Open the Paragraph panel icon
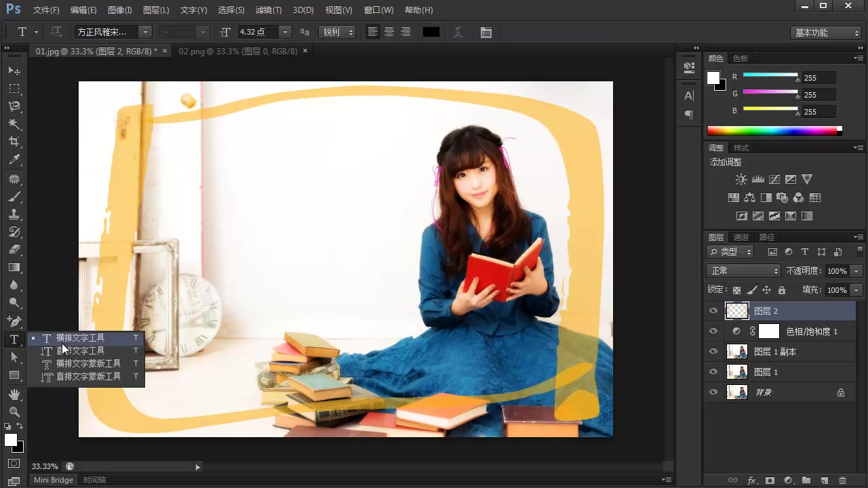The image size is (868, 488). tap(689, 115)
